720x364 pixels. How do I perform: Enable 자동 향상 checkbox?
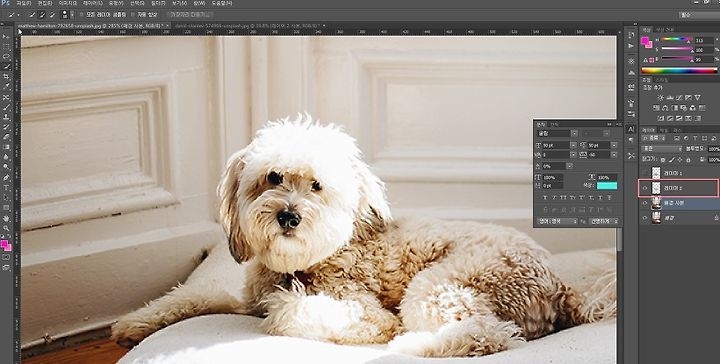[x=133, y=15]
